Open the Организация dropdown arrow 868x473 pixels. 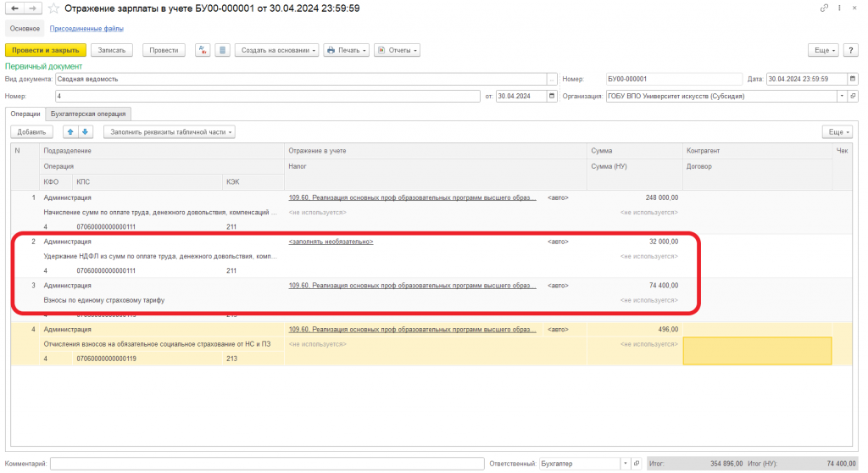coord(842,96)
